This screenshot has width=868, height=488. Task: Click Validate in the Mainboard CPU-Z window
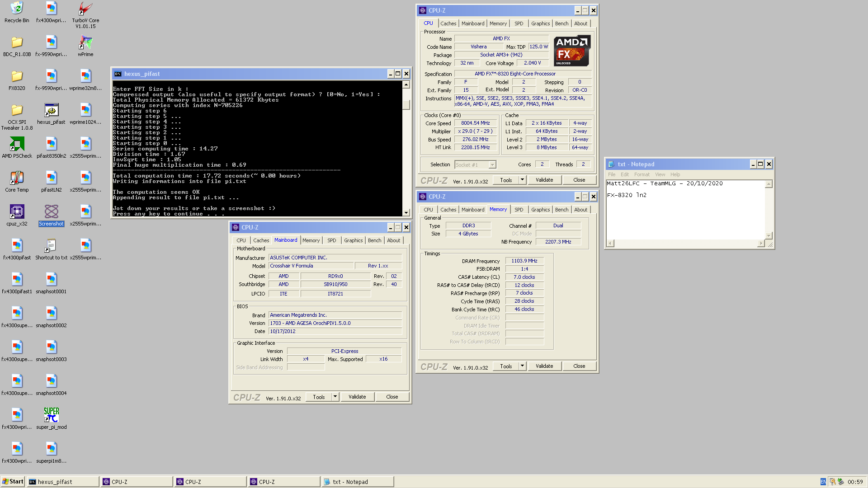pyautogui.click(x=357, y=397)
